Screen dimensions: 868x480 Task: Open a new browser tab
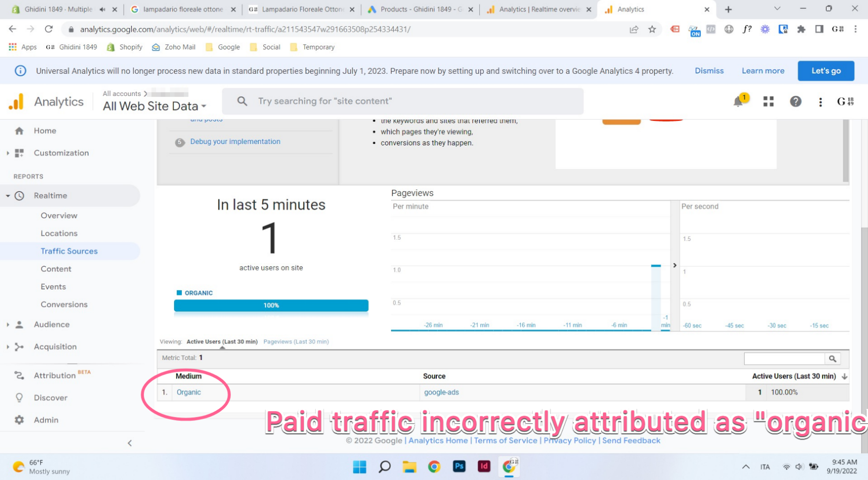(x=728, y=9)
